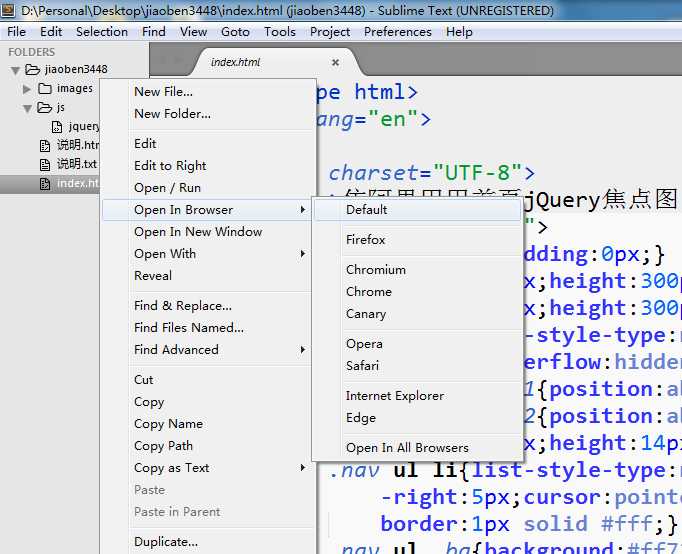Open file in Chromium
Screen dimensions: 682x554
coord(417,270)
